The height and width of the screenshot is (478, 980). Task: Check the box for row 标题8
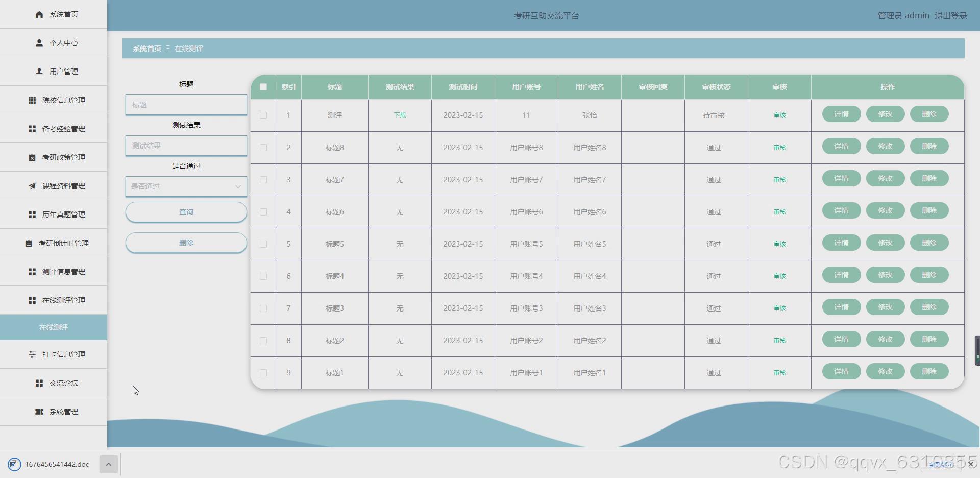pos(263,148)
